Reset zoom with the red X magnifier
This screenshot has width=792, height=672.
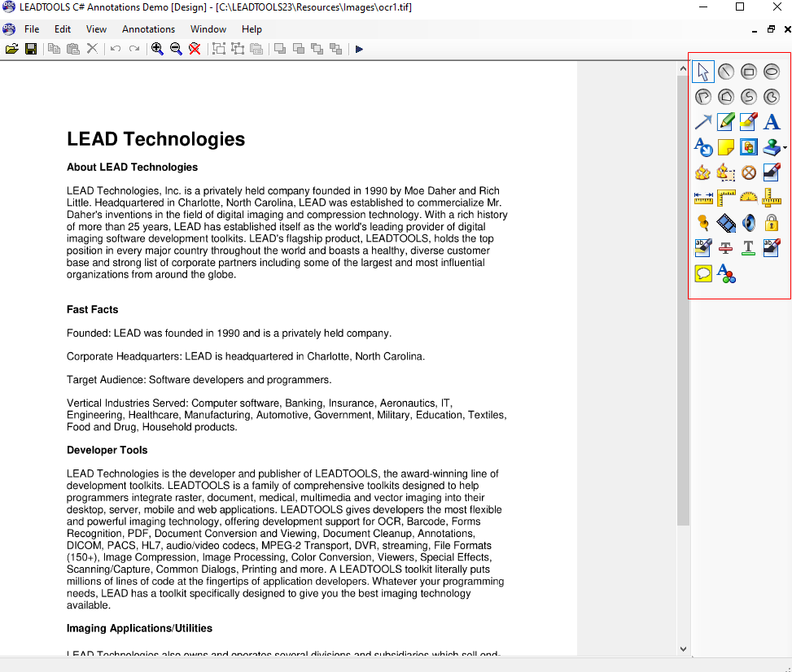click(x=195, y=49)
